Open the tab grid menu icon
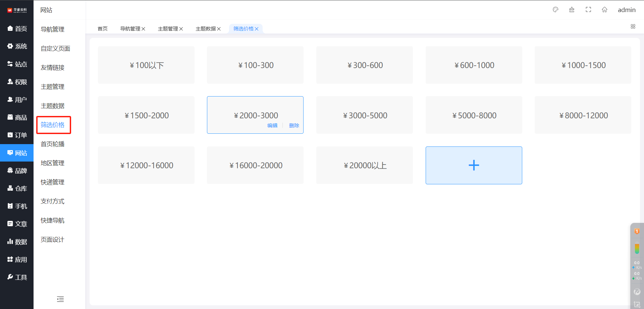 tap(633, 26)
